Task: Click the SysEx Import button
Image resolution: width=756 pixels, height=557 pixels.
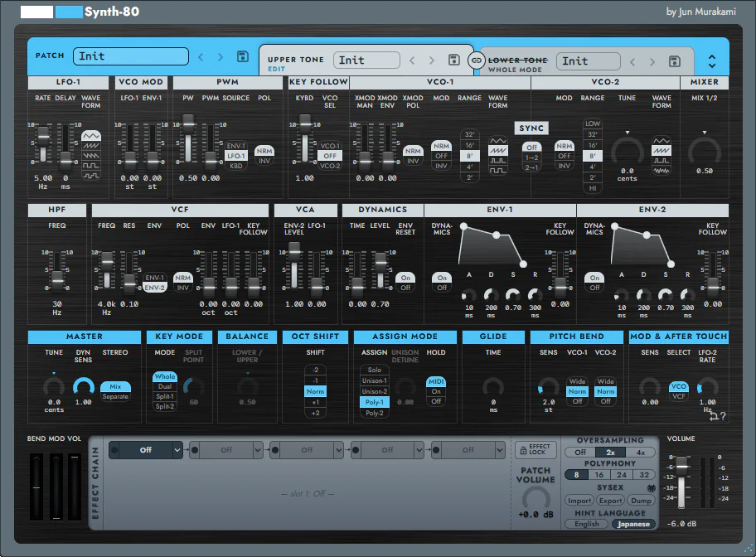Action: [x=579, y=501]
